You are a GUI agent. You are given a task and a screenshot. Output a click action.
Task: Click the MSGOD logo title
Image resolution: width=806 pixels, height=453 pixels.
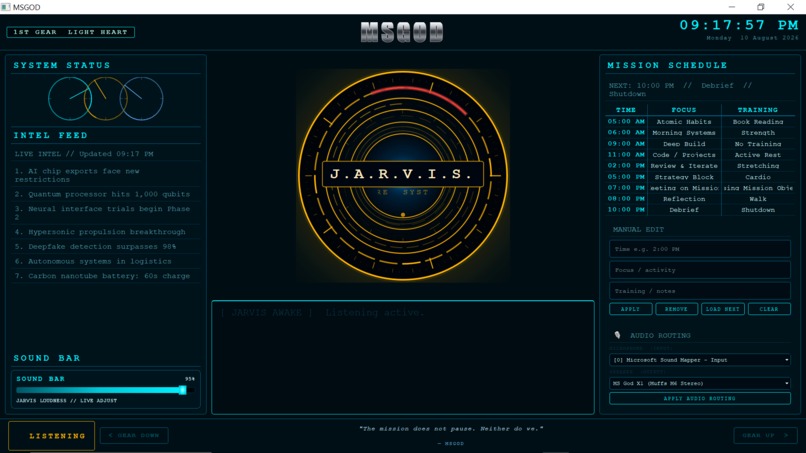pos(402,32)
